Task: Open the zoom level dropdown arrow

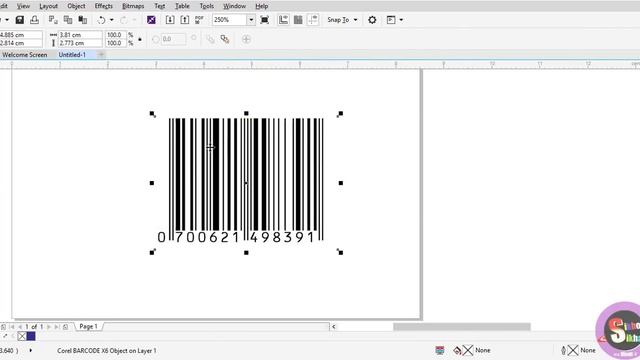Action: [251, 20]
